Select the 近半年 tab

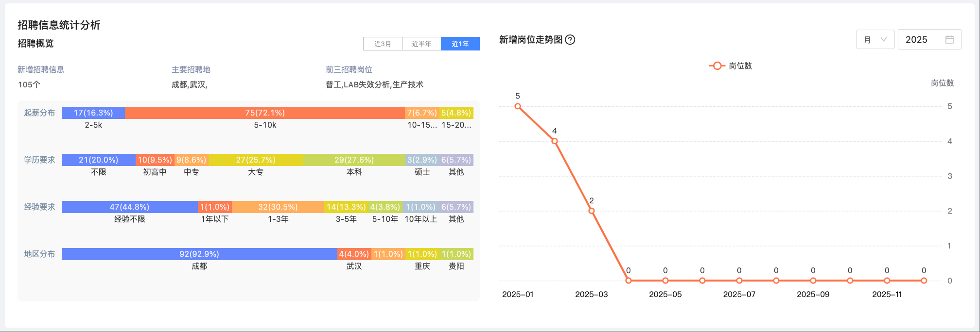point(421,44)
